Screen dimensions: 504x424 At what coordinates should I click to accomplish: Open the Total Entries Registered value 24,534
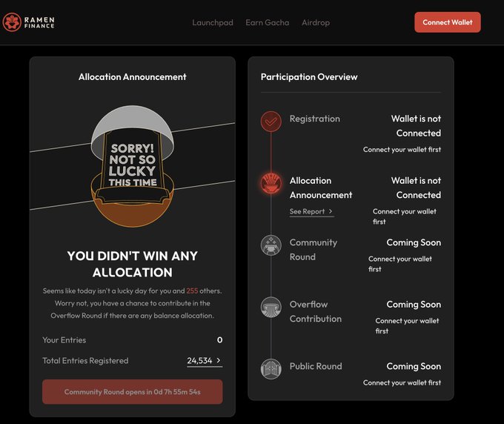coord(199,361)
